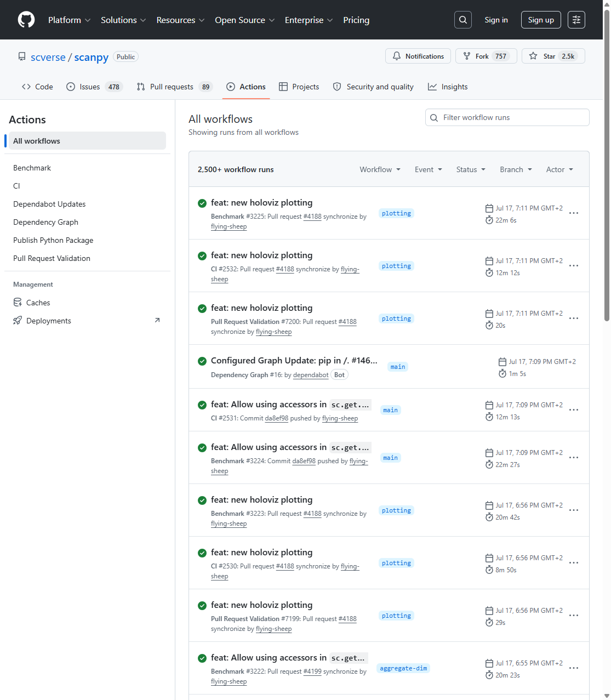Switch to the Projects tab
Image resolution: width=611 pixels, height=700 pixels.
point(299,87)
